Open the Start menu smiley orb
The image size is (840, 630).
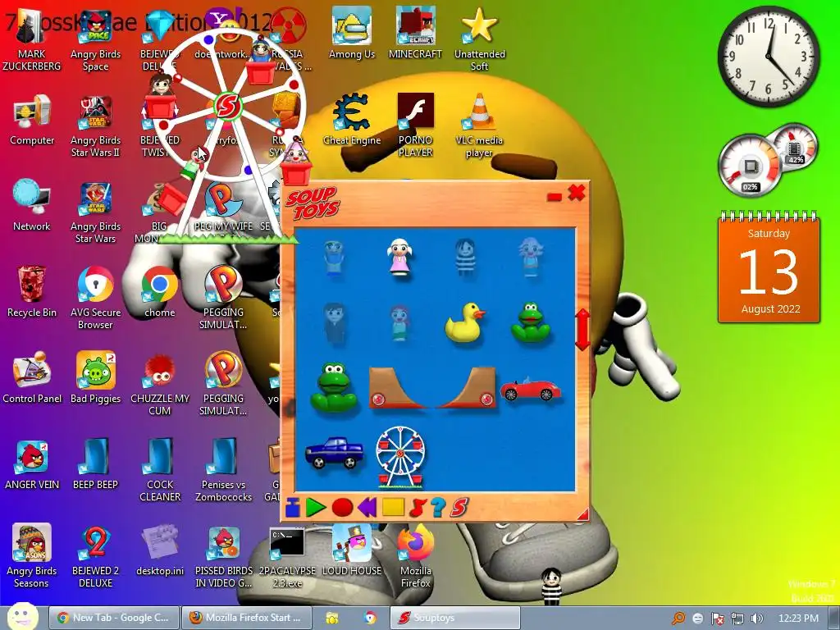click(x=22, y=616)
